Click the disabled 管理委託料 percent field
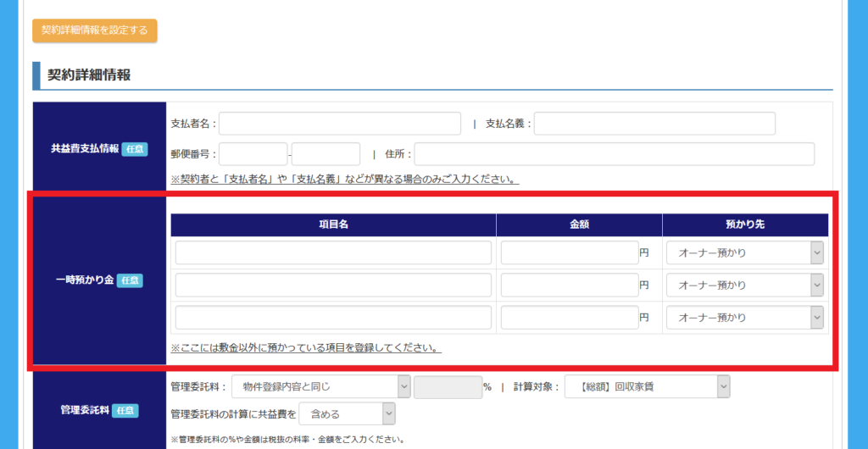 [x=448, y=387]
